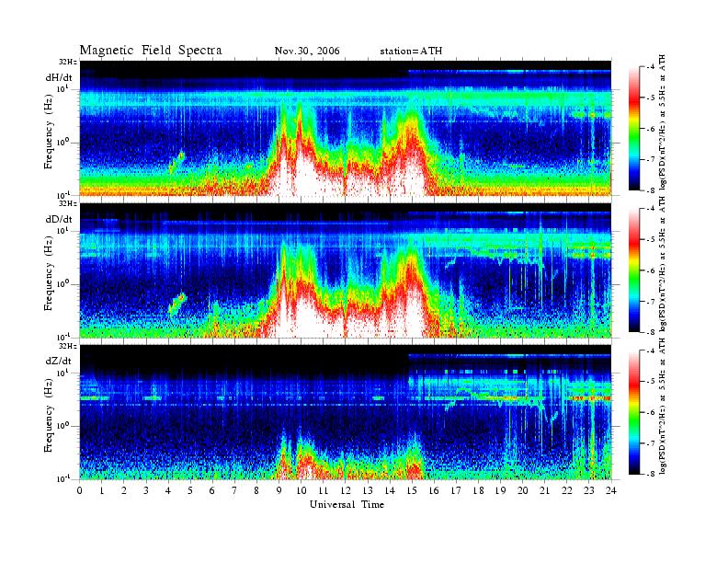
Task: Click the color bar beside the dD/dt panel
Action: pyautogui.click(x=634, y=270)
